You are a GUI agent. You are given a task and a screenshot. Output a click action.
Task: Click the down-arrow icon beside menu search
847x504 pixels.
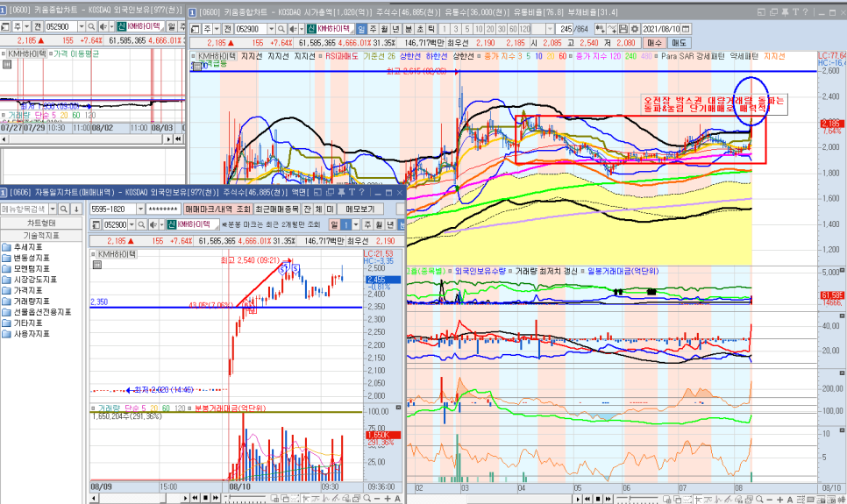[76, 209]
